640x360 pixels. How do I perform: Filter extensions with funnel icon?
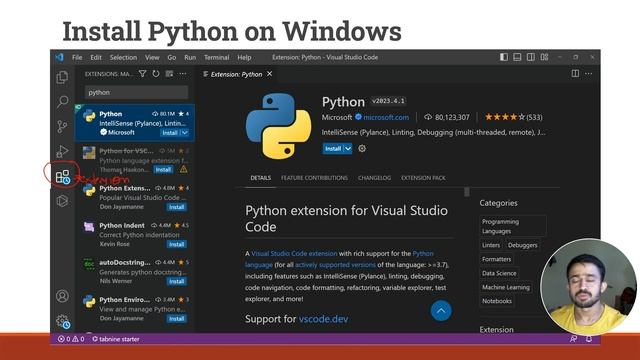[x=142, y=74]
